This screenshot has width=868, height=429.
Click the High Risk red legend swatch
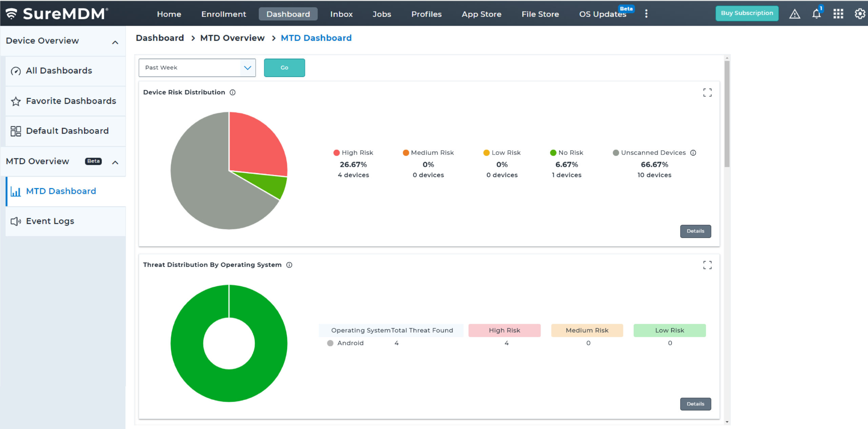click(336, 153)
